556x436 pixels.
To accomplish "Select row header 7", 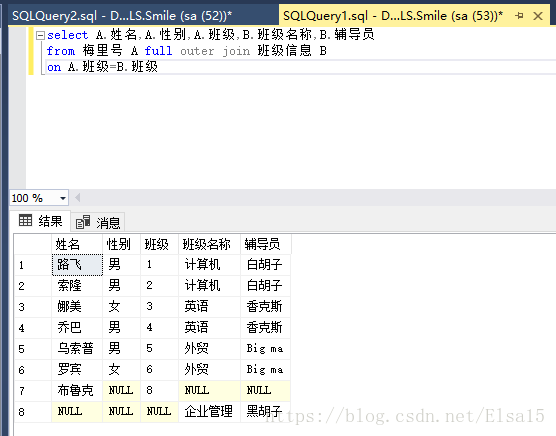I will pyautogui.click(x=33, y=391).
